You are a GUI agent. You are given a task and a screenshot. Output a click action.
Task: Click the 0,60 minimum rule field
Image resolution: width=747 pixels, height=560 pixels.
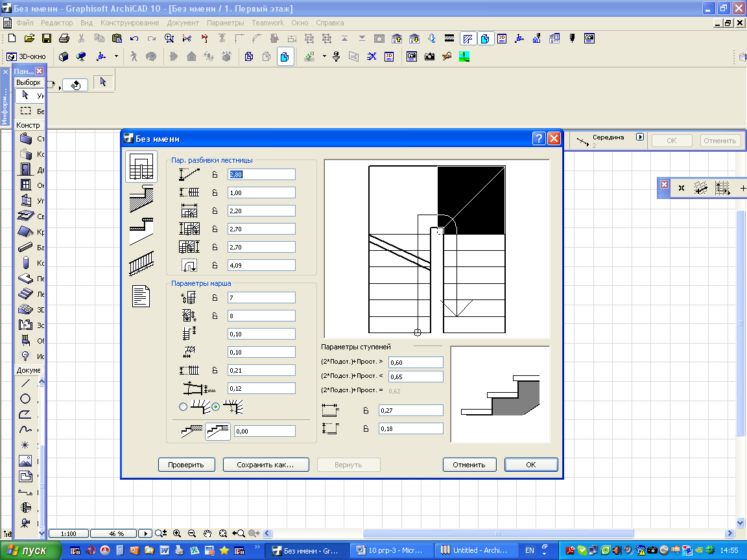416,362
